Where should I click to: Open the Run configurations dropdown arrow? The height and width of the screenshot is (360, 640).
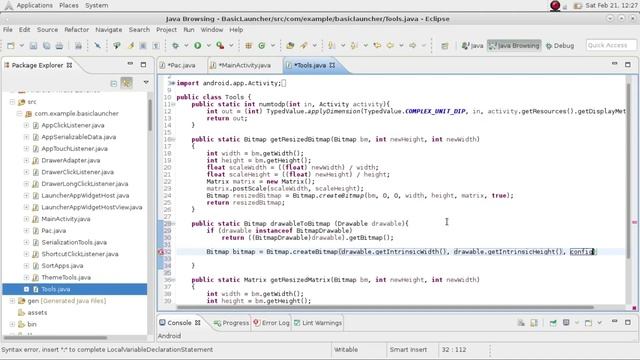tap(209, 46)
